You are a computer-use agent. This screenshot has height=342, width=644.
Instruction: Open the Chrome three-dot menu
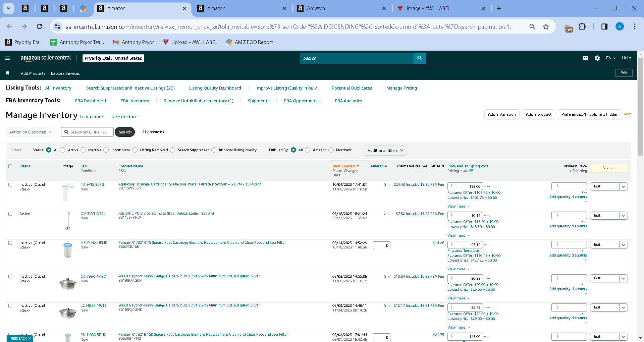click(635, 26)
